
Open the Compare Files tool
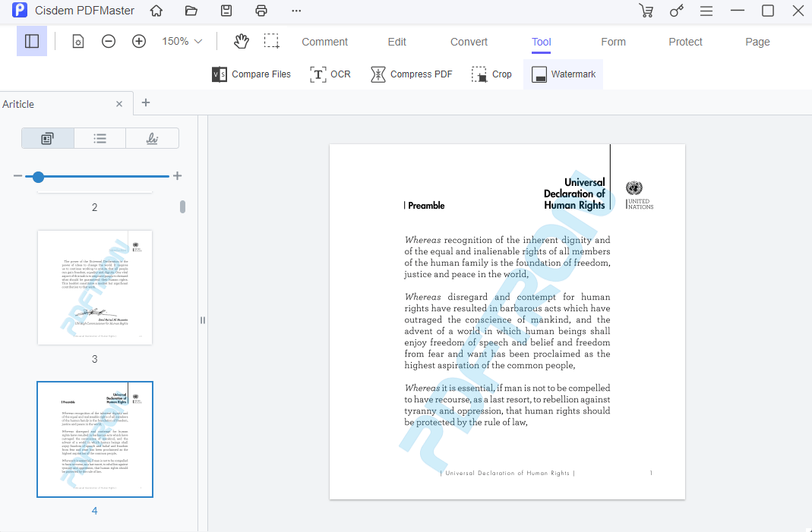[x=251, y=74]
